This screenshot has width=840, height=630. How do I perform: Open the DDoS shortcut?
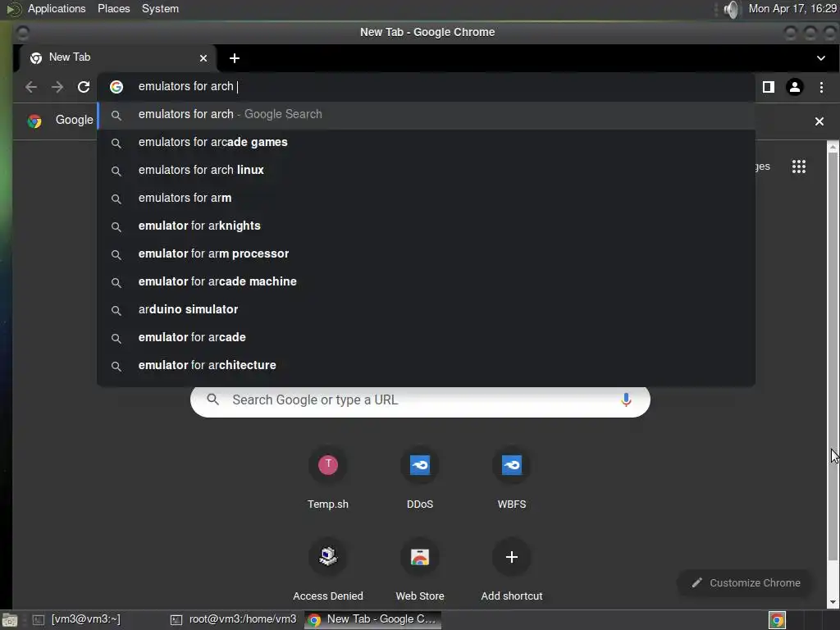tap(420, 478)
